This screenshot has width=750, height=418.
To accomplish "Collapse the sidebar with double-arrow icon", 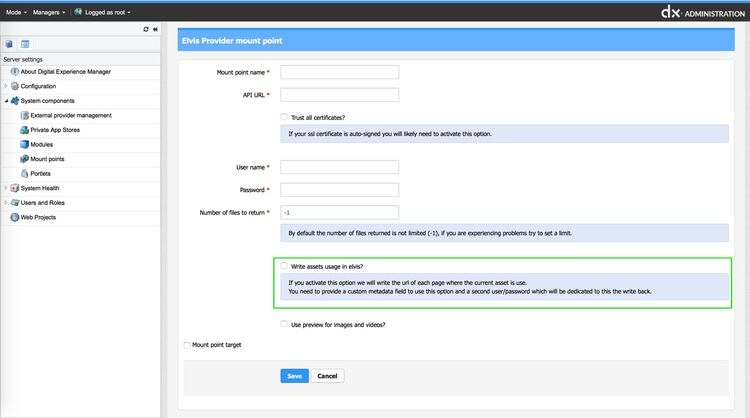I will click(155, 29).
